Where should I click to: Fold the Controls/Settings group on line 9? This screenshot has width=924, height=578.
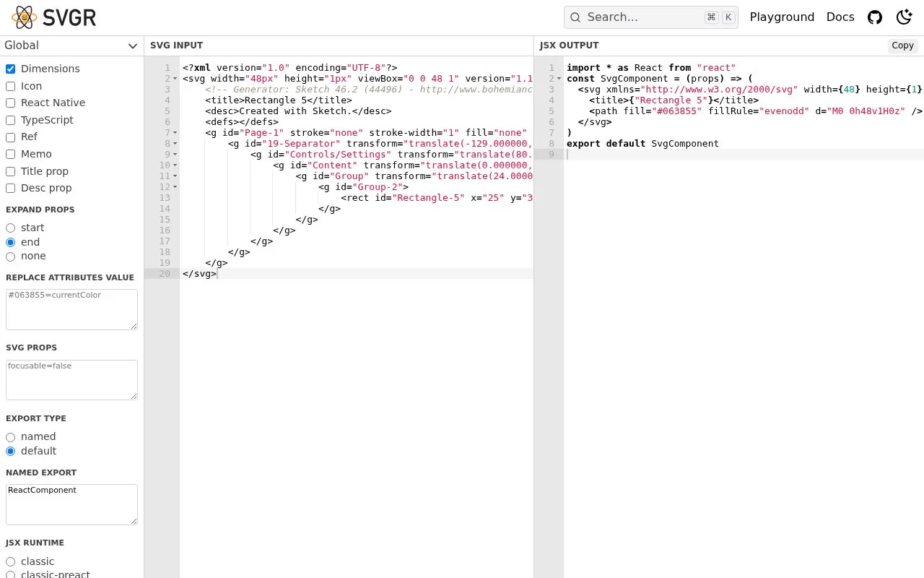pos(175,155)
